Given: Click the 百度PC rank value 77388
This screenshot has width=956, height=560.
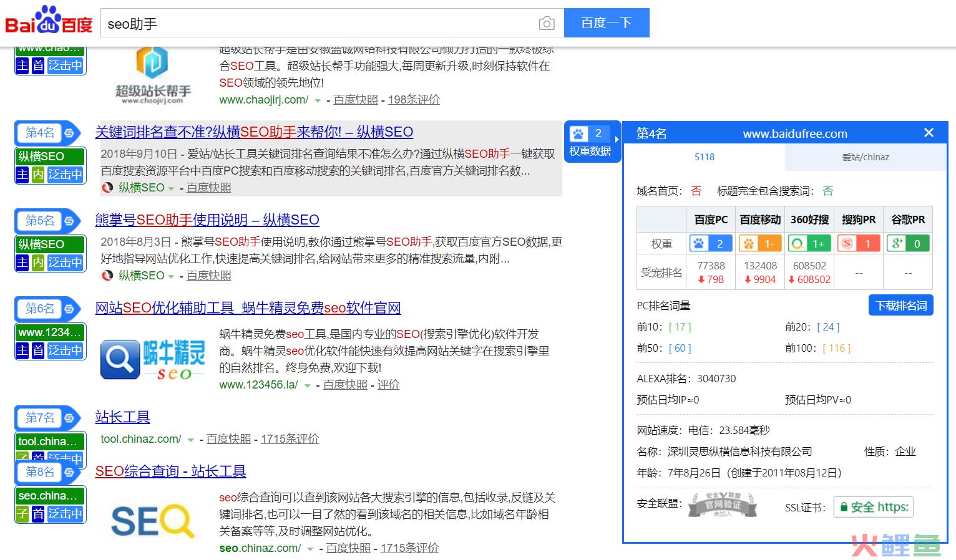Looking at the screenshot, I should [711, 266].
